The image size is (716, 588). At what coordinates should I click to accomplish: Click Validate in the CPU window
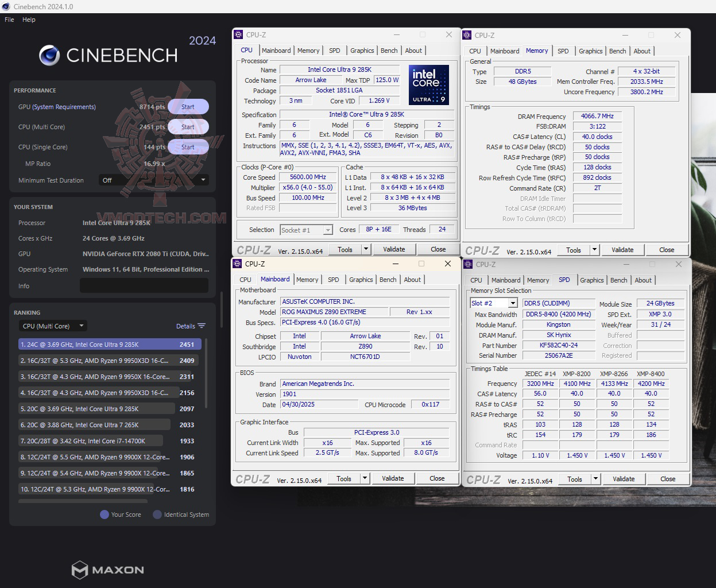(394, 249)
